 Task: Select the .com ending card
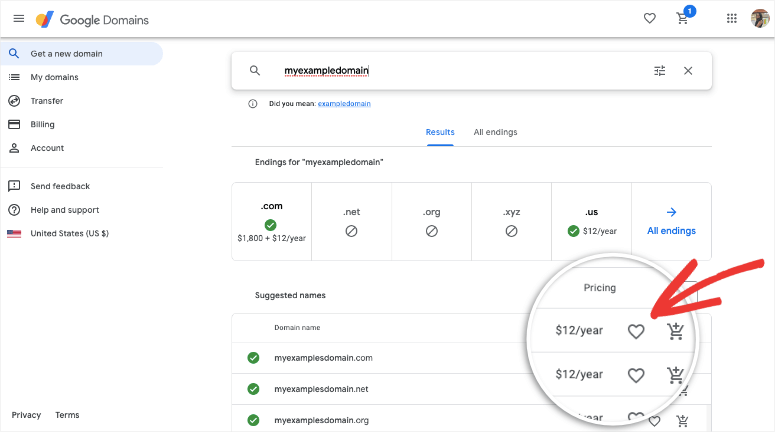[x=271, y=221]
